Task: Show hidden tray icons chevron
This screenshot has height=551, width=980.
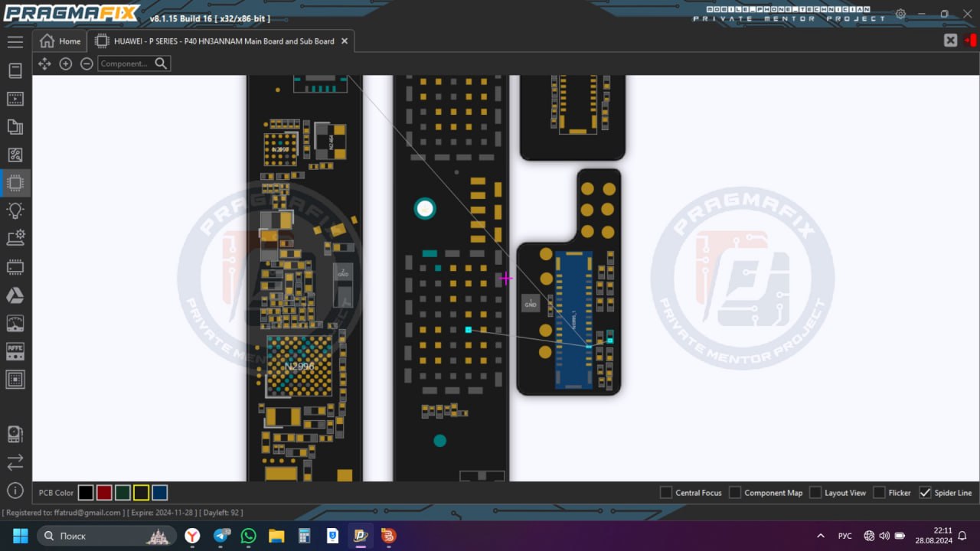Action: (x=821, y=536)
